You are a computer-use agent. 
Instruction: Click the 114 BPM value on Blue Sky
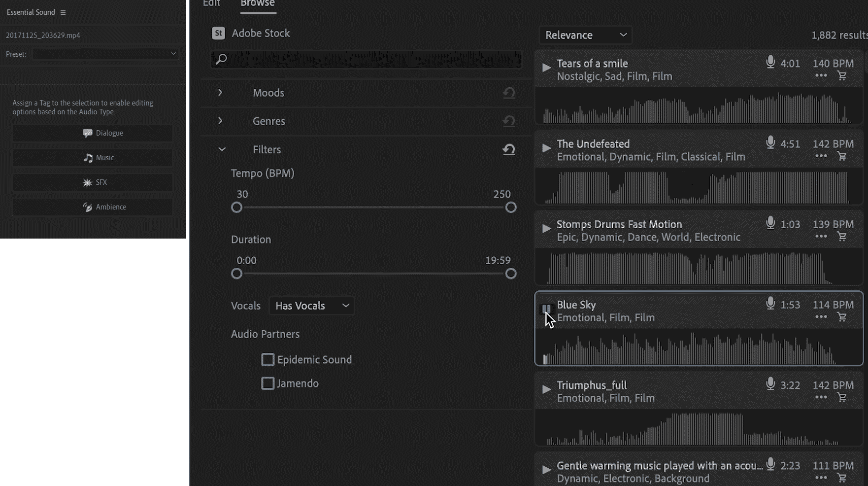pos(833,305)
